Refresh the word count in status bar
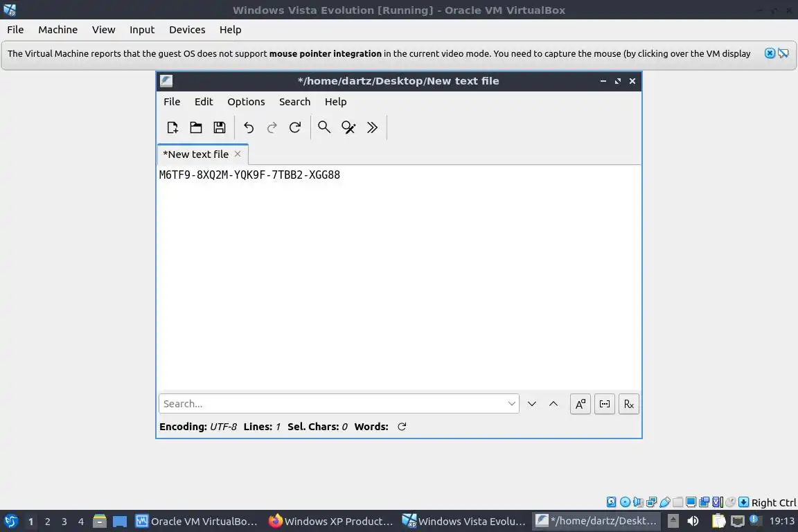Viewport: 798px width, 532px height. 402,427
